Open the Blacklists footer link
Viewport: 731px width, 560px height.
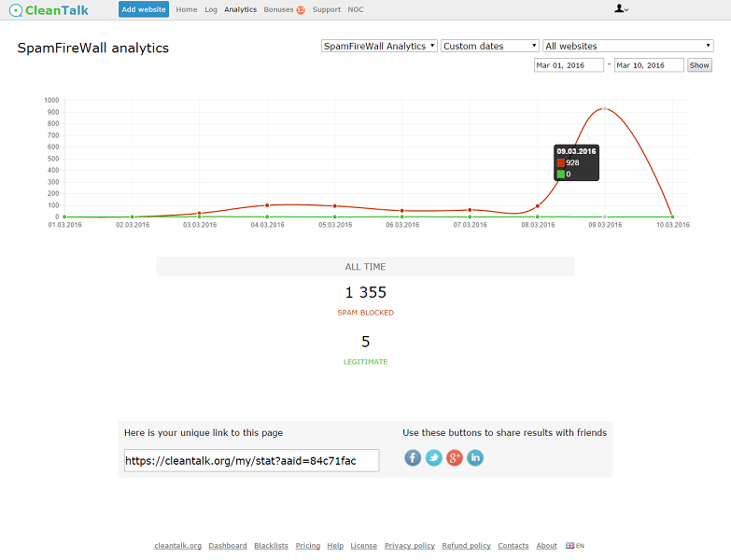pyautogui.click(x=271, y=546)
